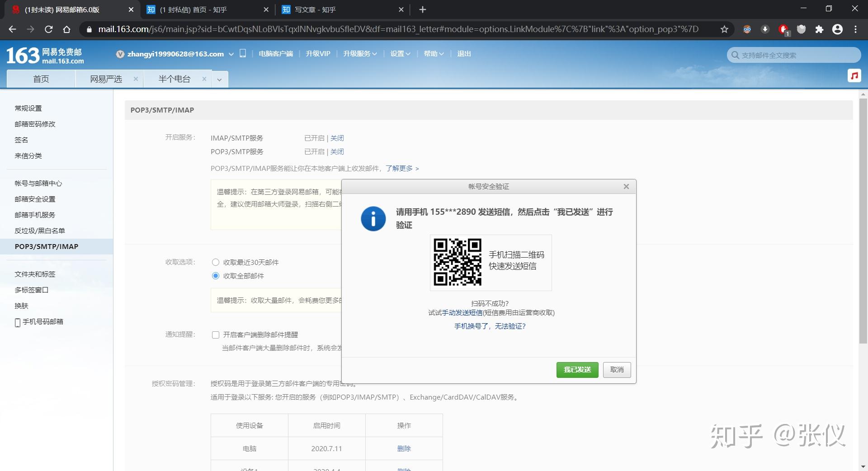Open the browser downloads icon
Screen dimensions: 868x471
(x=765, y=29)
